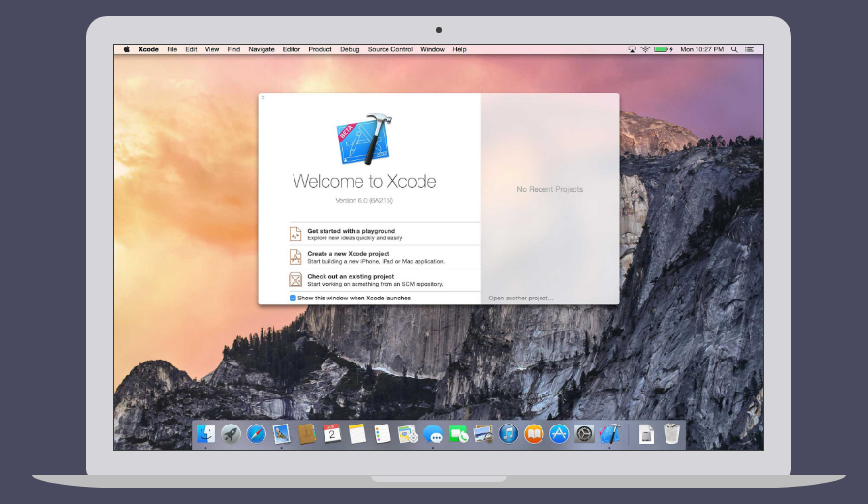Click the check out repository box icon

click(x=295, y=280)
